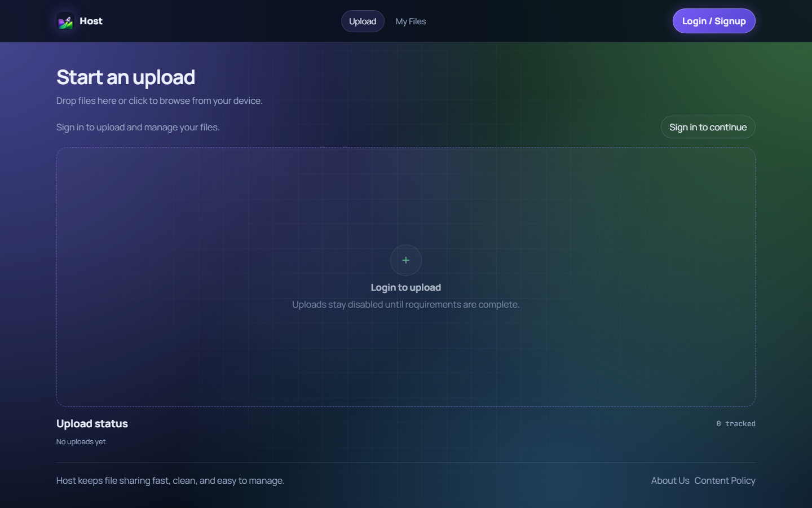812x508 pixels.
Task: Click the Uploads stay disabled notice text
Action: pos(406,304)
